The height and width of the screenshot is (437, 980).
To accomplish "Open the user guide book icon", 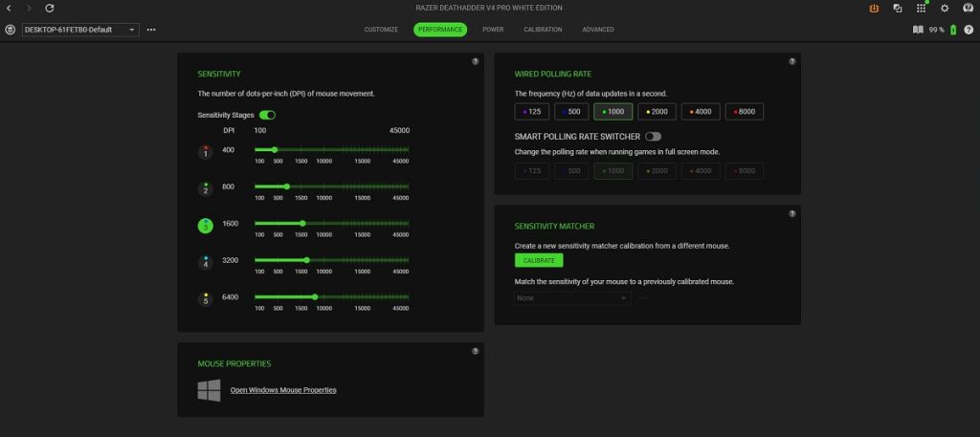I will (x=918, y=30).
